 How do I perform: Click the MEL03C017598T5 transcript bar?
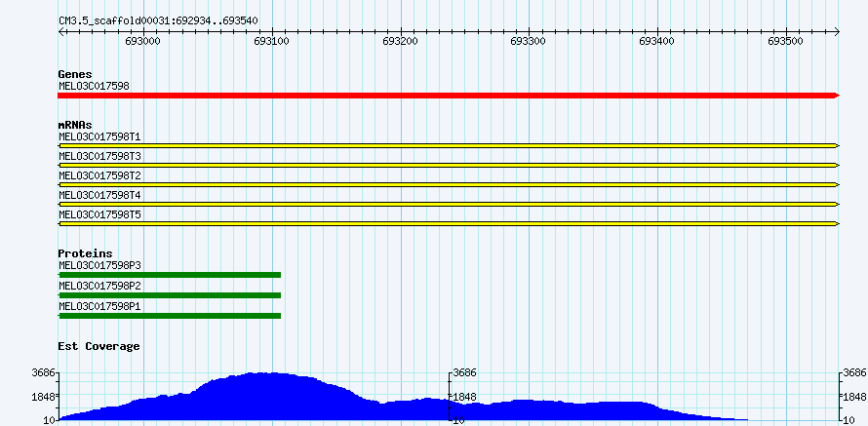coord(449,223)
